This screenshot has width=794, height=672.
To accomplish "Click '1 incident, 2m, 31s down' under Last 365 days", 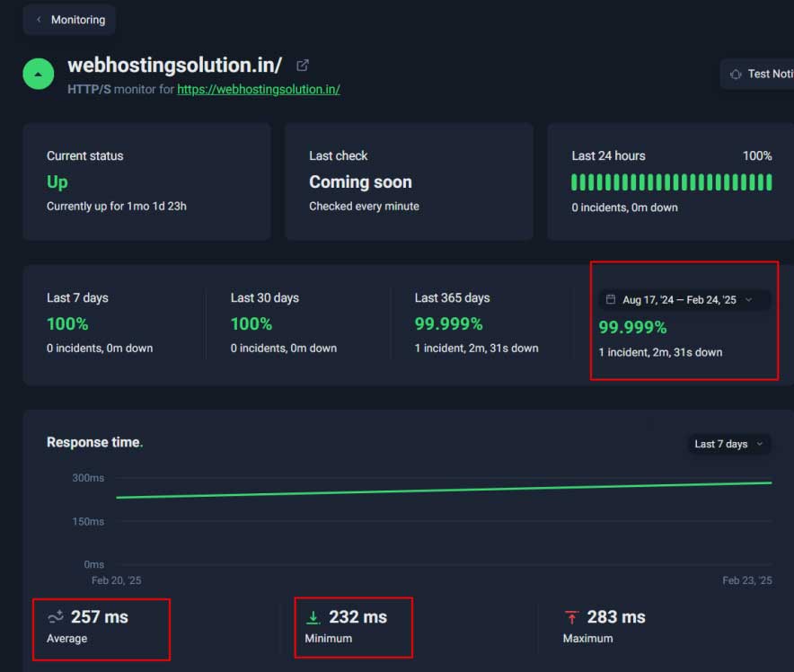I will (x=477, y=349).
